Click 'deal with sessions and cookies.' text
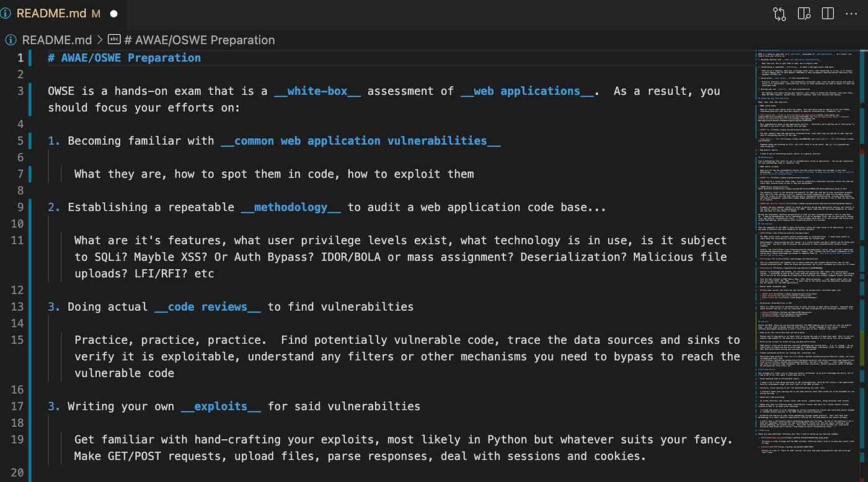Screen dimensions: 868x482 click(x=544, y=456)
